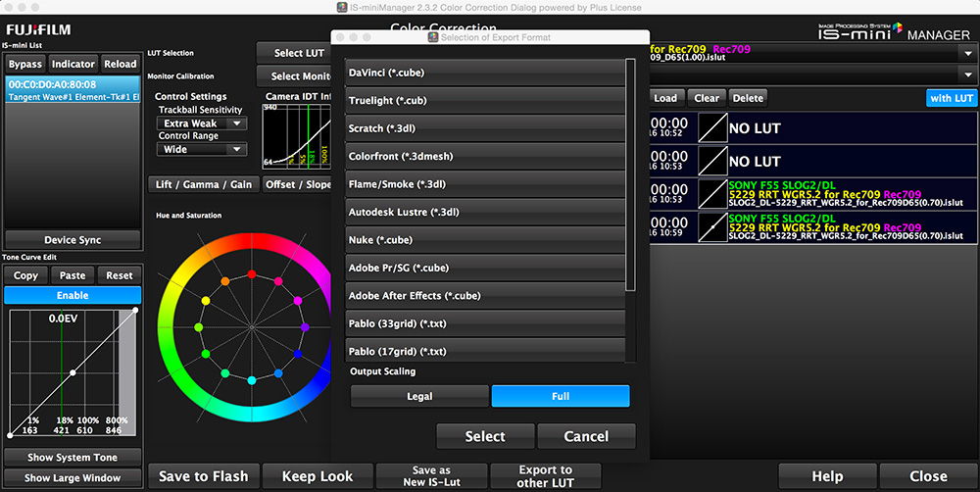Image resolution: width=980 pixels, height=492 pixels.
Task: Choose Autodesk Lustre (*.3dl) format
Action: 485,212
